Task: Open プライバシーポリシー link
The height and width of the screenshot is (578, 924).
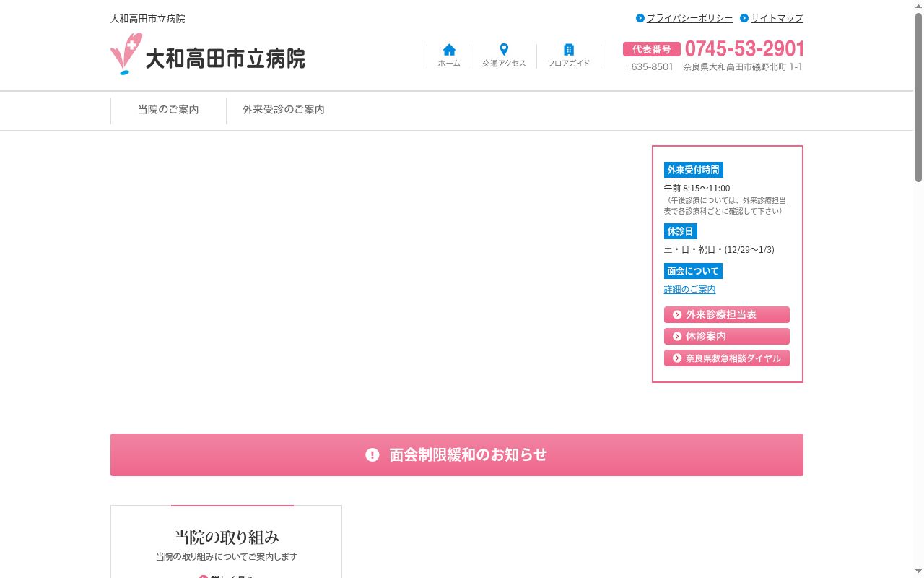Action: [x=689, y=18]
